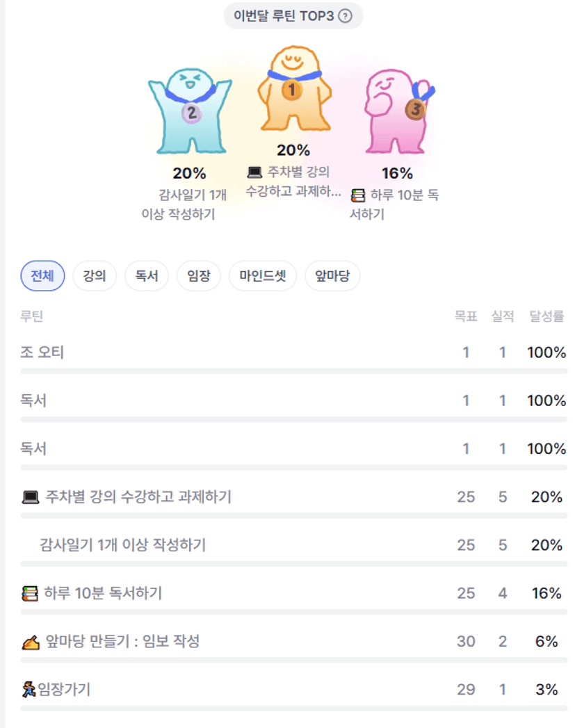Click the first-place orange mascot character

(x=292, y=89)
